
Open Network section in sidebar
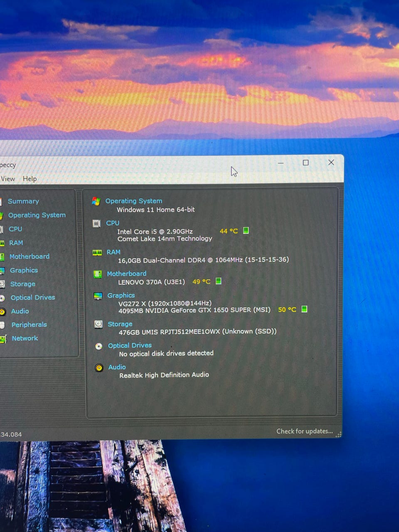pyautogui.click(x=25, y=338)
